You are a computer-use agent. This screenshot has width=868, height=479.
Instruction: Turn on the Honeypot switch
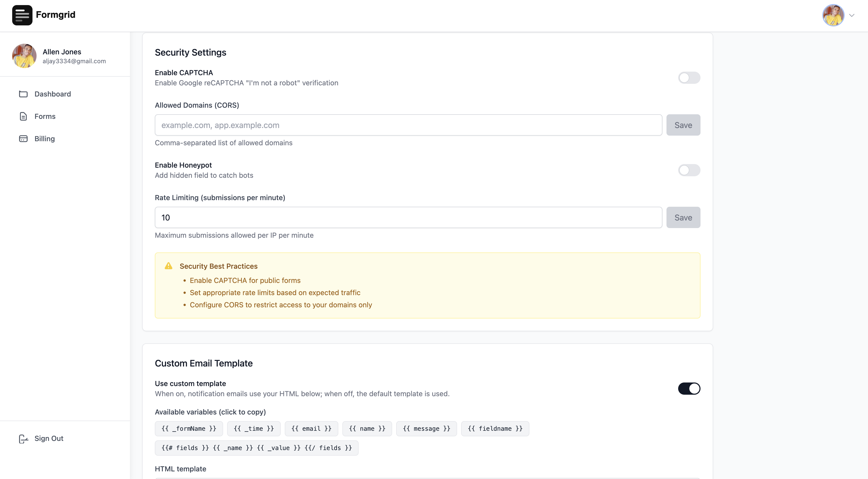tap(689, 170)
